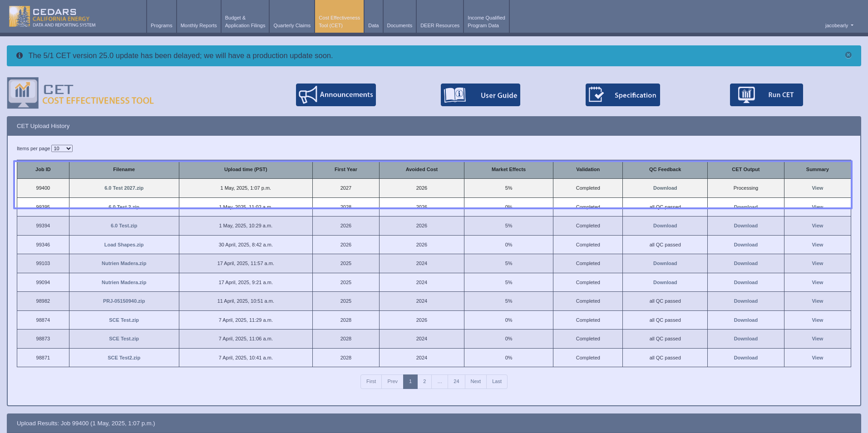Open the Load Shapes.zip file link
Viewport: 868px width, 433px height.
(x=124, y=245)
